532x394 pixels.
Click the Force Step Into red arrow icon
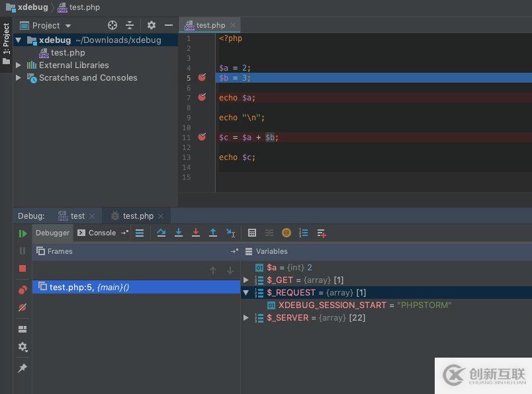pyautogui.click(x=196, y=233)
